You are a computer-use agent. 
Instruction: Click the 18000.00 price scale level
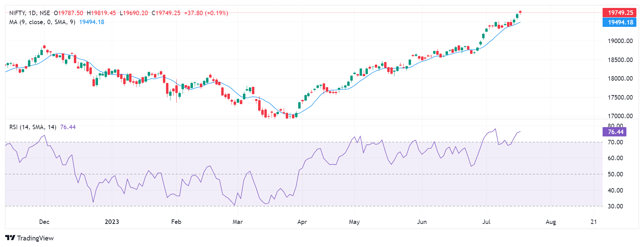click(x=620, y=79)
